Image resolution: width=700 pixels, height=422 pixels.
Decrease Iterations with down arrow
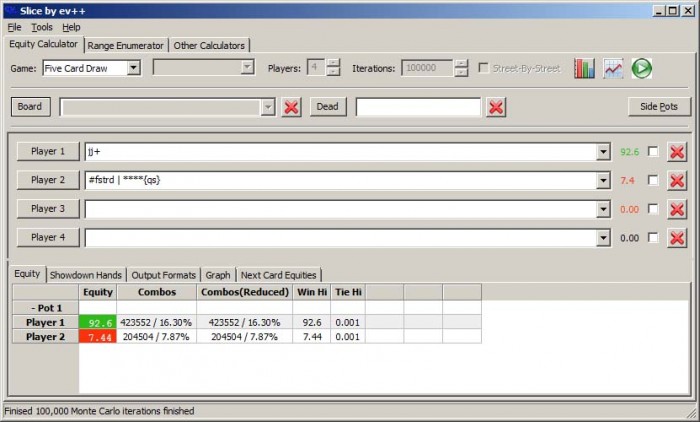(461, 71)
